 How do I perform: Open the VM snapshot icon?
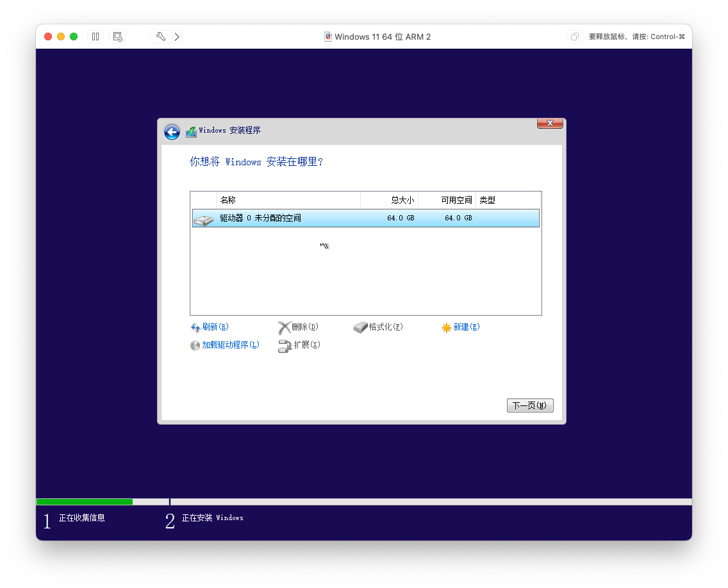pyautogui.click(x=117, y=37)
